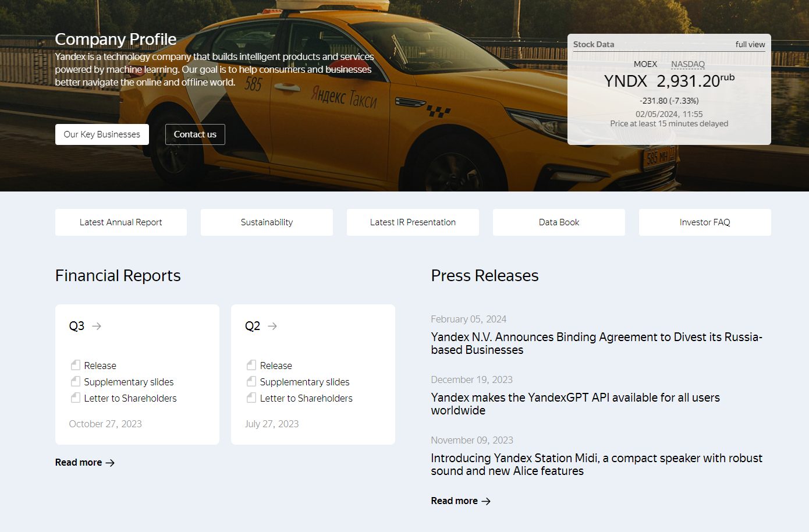Click Q2 Letter to Shareholders document icon
This screenshot has height=532, width=809.
click(x=251, y=398)
